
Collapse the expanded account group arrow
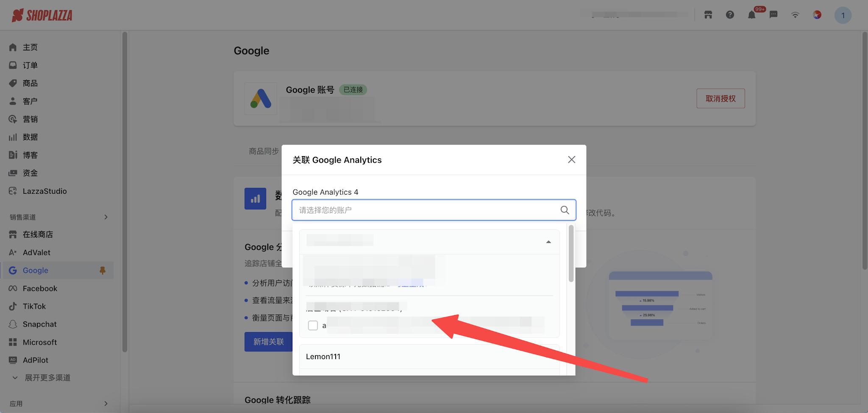[548, 242]
